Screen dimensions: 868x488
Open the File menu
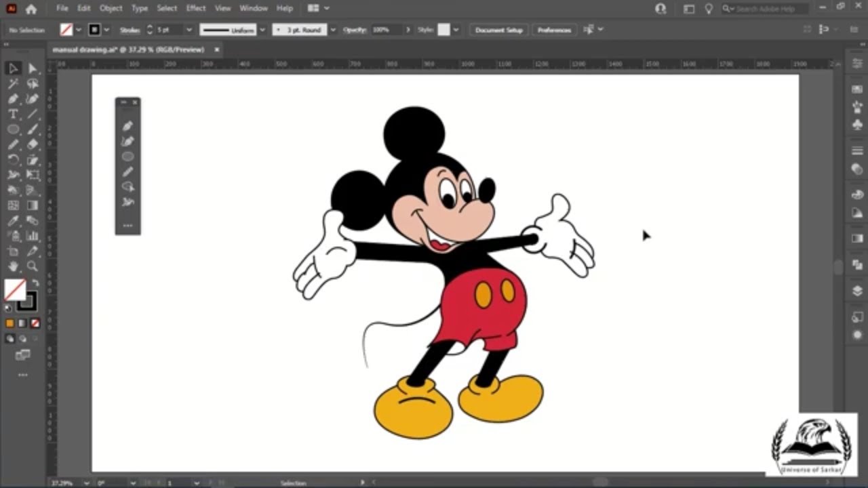[62, 8]
